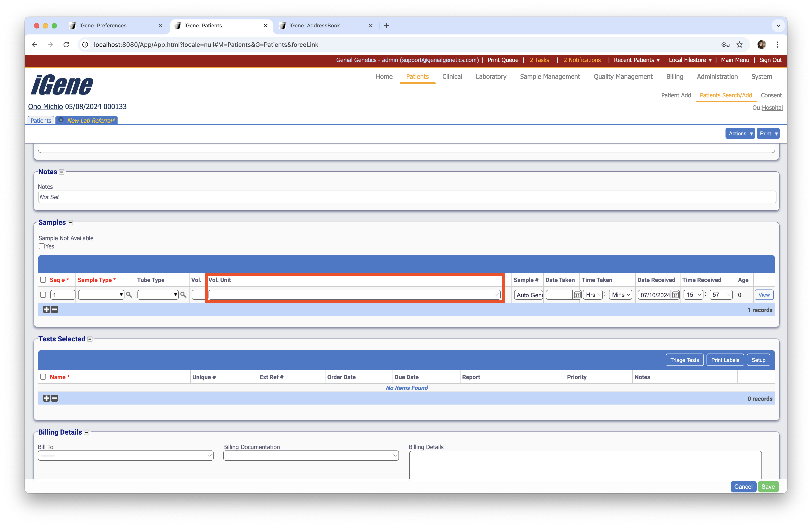Bookmark this page with the star icon
812x526 pixels.
tap(739, 45)
